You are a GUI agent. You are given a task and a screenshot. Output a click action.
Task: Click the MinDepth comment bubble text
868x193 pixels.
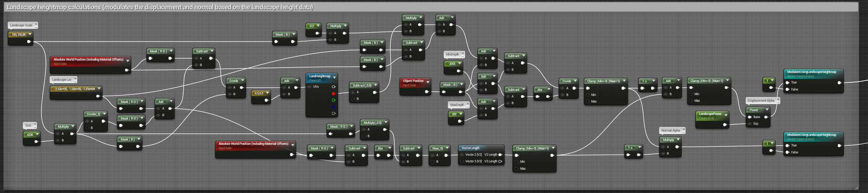click(452, 54)
